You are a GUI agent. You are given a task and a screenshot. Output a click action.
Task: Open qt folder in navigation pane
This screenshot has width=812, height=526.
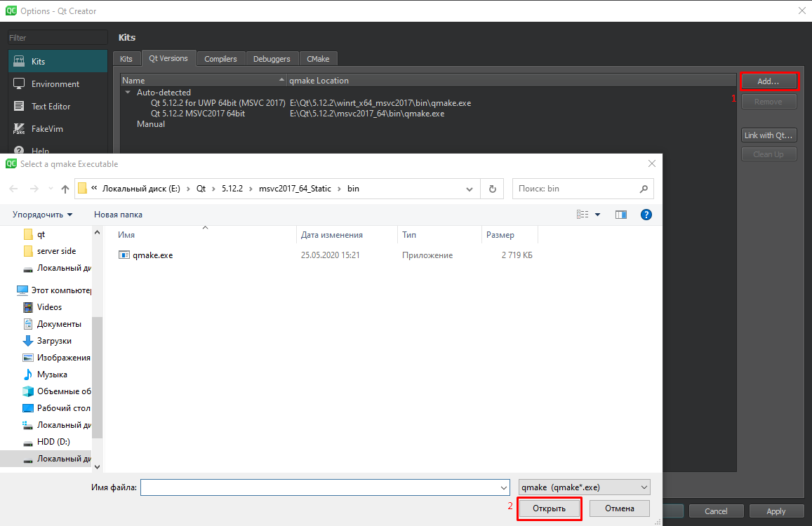point(41,234)
